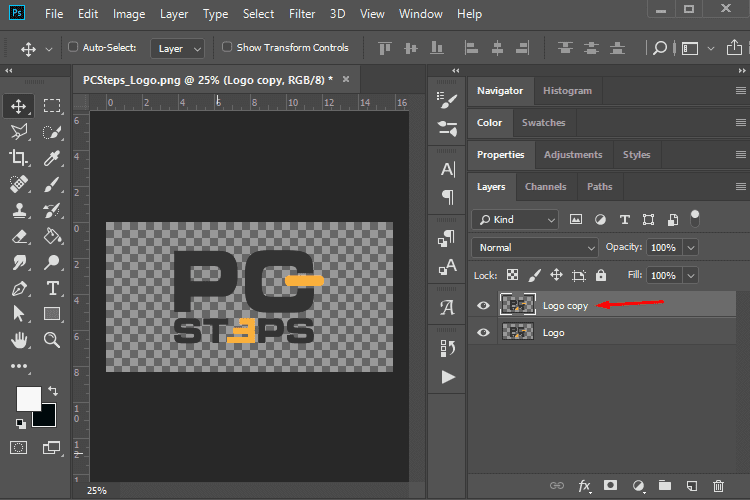The height and width of the screenshot is (500, 750).
Task: Open the Edit Toolbar ellipsis button
Action: click(x=19, y=366)
